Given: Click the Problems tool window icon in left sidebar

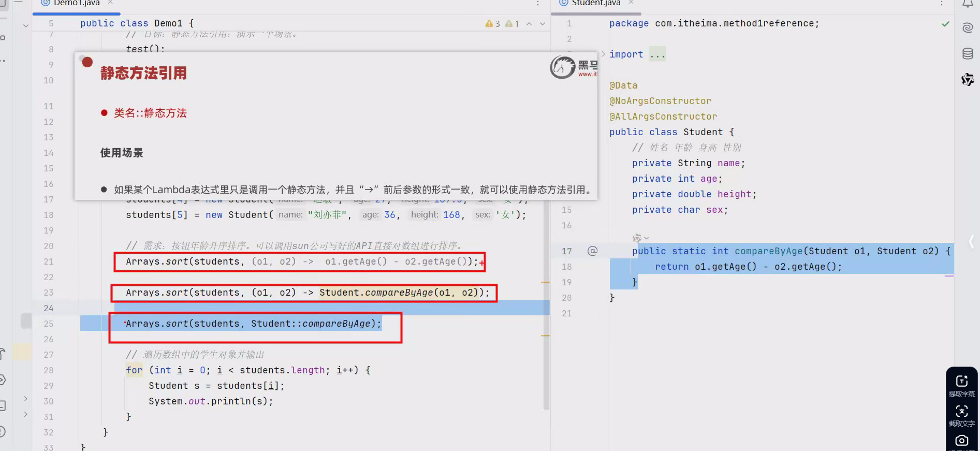Looking at the screenshot, I should point(2,432).
